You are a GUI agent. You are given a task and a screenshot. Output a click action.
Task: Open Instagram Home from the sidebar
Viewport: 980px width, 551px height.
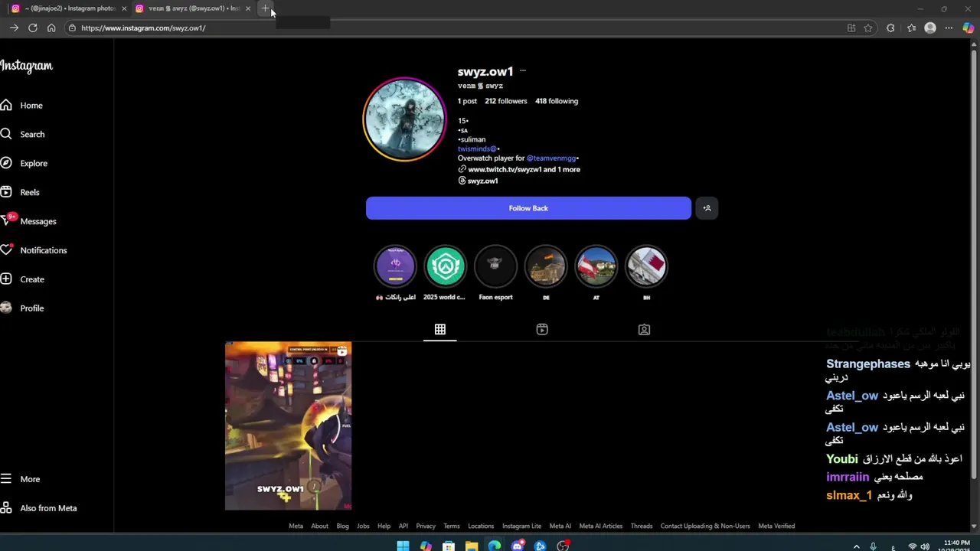point(21,106)
